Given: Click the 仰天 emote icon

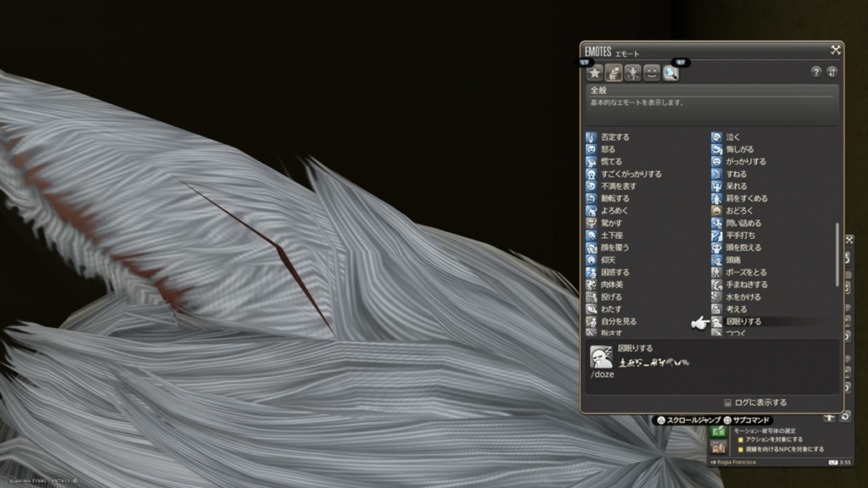Looking at the screenshot, I should (x=591, y=260).
